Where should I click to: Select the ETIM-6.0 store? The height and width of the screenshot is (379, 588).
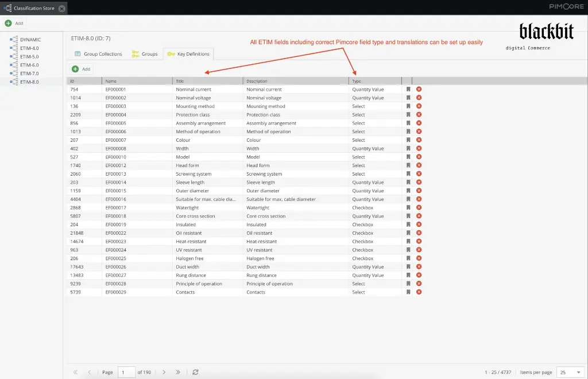(29, 65)
